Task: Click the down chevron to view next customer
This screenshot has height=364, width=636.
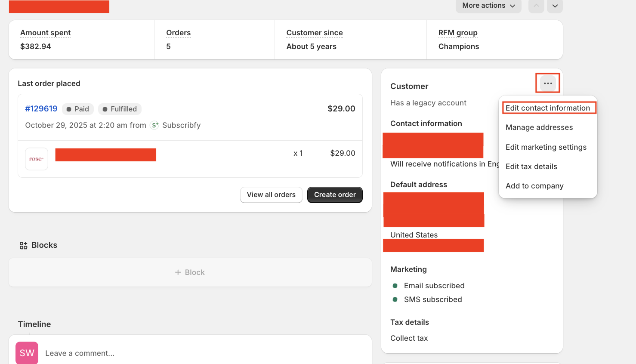Action: 555,6
